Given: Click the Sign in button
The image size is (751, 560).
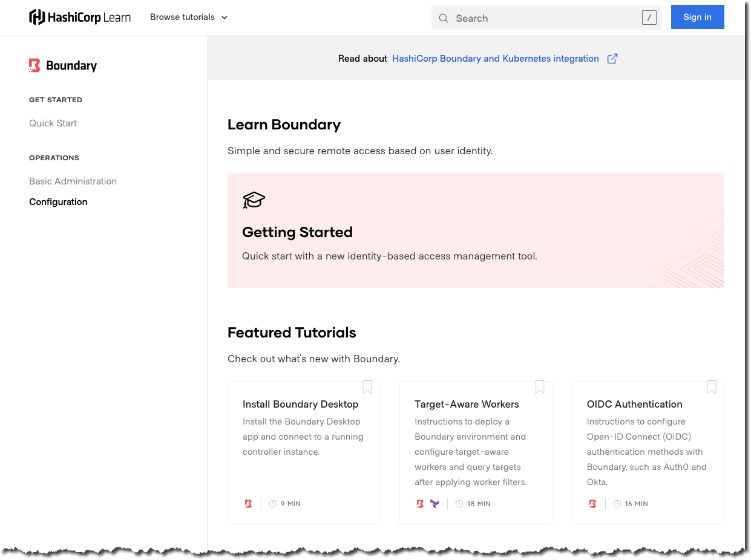Looking at the screenshot, I should [x=697, y=17].
